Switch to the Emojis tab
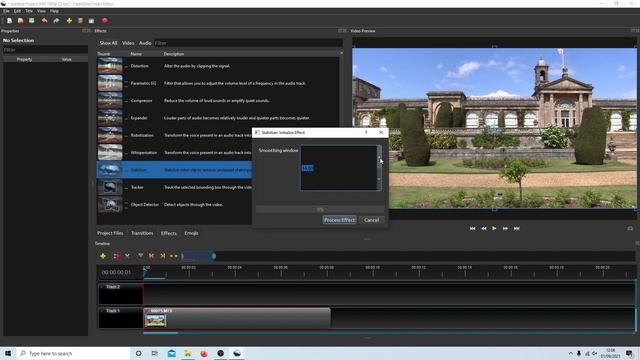The width and height of the screenshot is (640, 360). pyautogui.click(x=191, y=233)
